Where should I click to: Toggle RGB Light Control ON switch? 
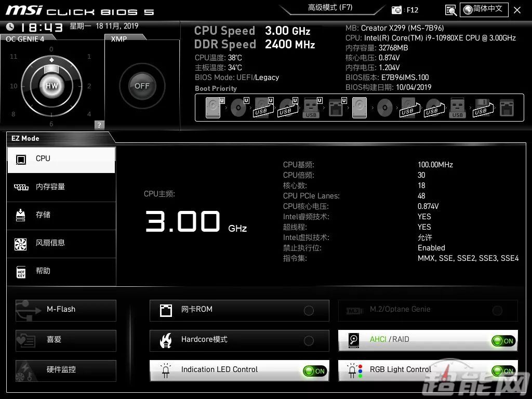coord(503,371)
